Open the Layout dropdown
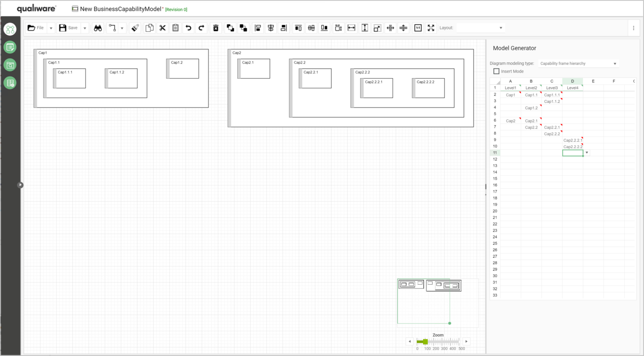Image resolution: width=644 pixels, height=356 pixels. pyautogui.click(x=501, y=28)
